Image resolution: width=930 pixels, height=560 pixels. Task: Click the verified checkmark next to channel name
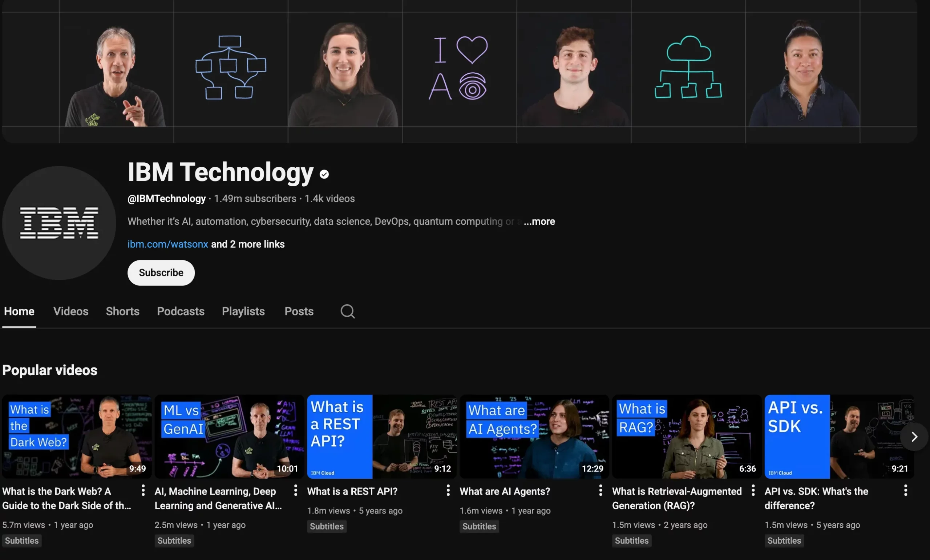pos(324,174)
